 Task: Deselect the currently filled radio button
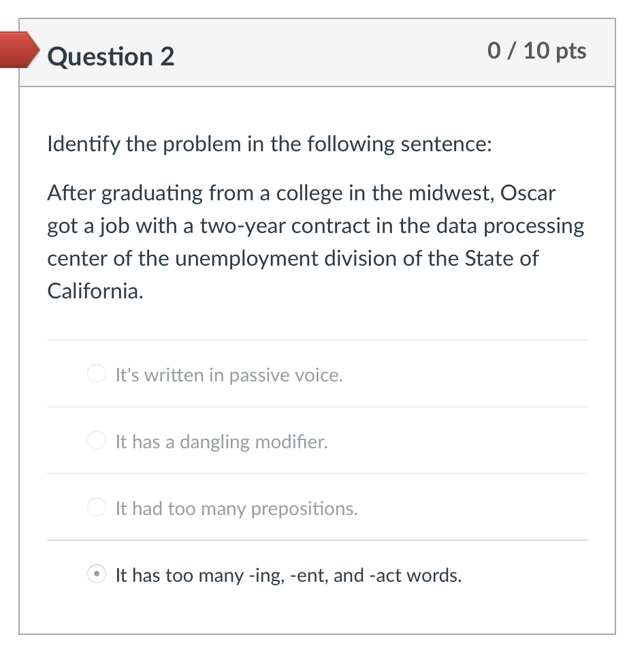click(x=97, y=574)
